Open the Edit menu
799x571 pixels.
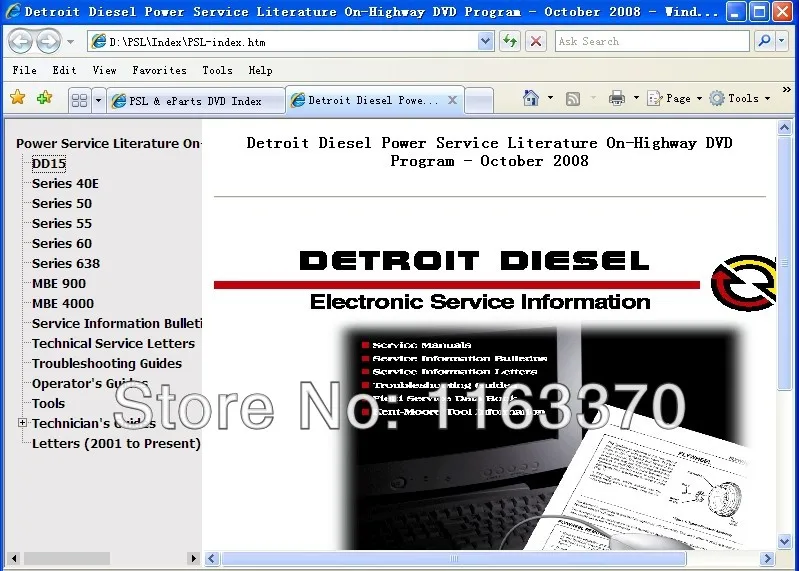point(64,70)
